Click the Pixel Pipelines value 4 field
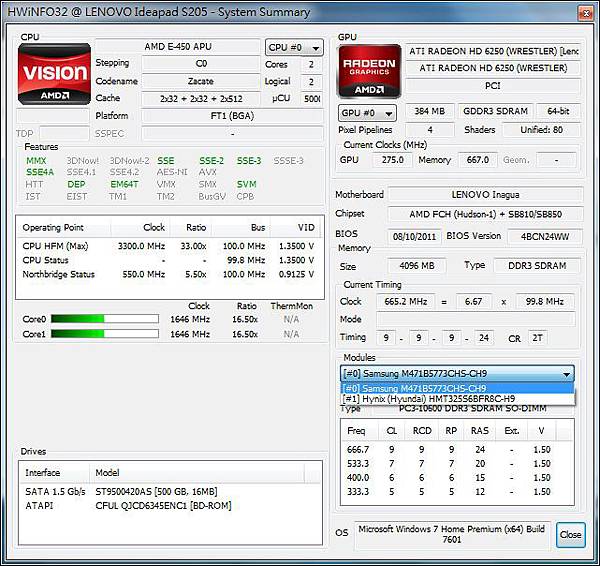The width and height of the screenshot is (600, 566). (430, 130)
